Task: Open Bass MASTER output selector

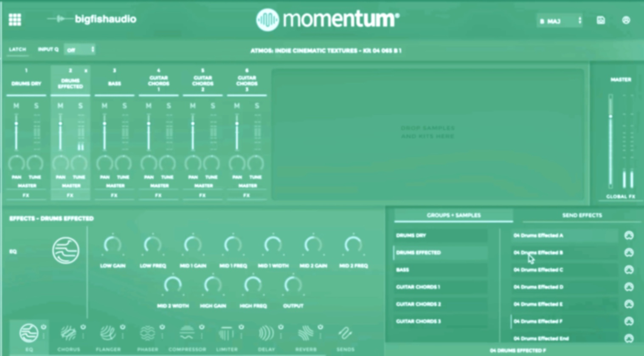Action: pyautogui.click(x=115, y=186)
